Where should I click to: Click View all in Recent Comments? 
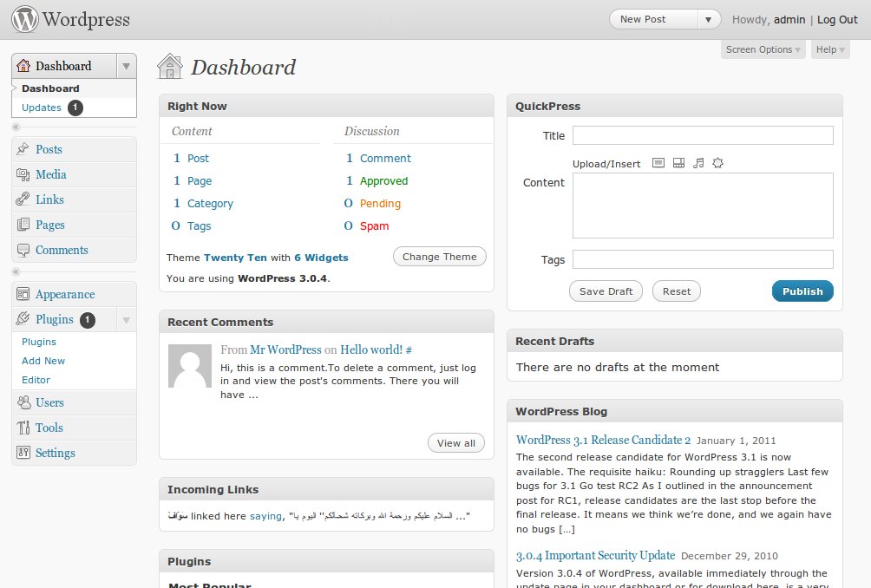[456, 443]
